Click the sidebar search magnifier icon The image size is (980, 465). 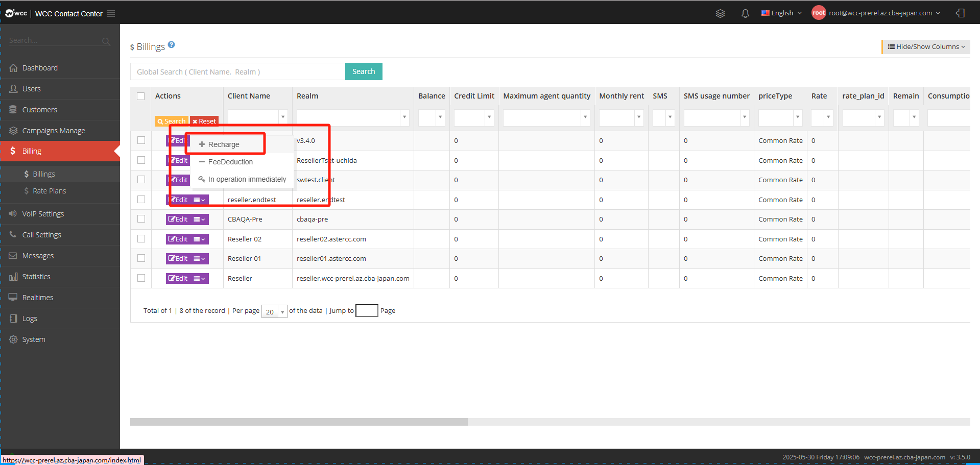106,41
